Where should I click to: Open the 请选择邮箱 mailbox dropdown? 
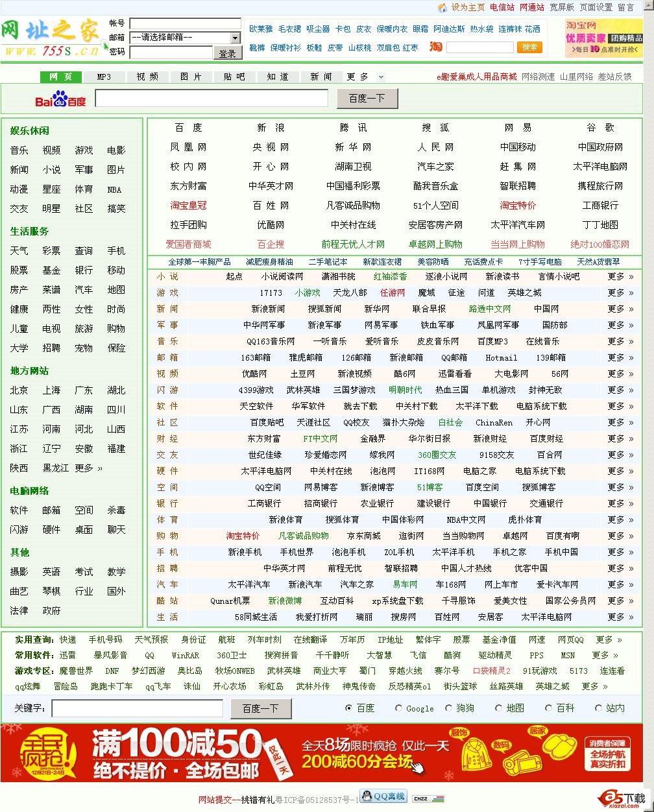click(185, 38)
